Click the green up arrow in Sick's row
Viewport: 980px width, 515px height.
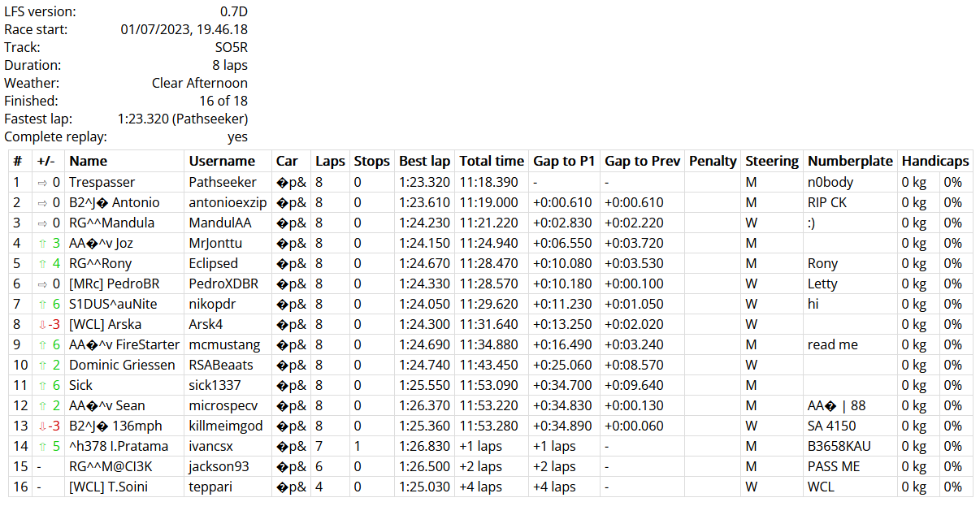coord(42,385)
